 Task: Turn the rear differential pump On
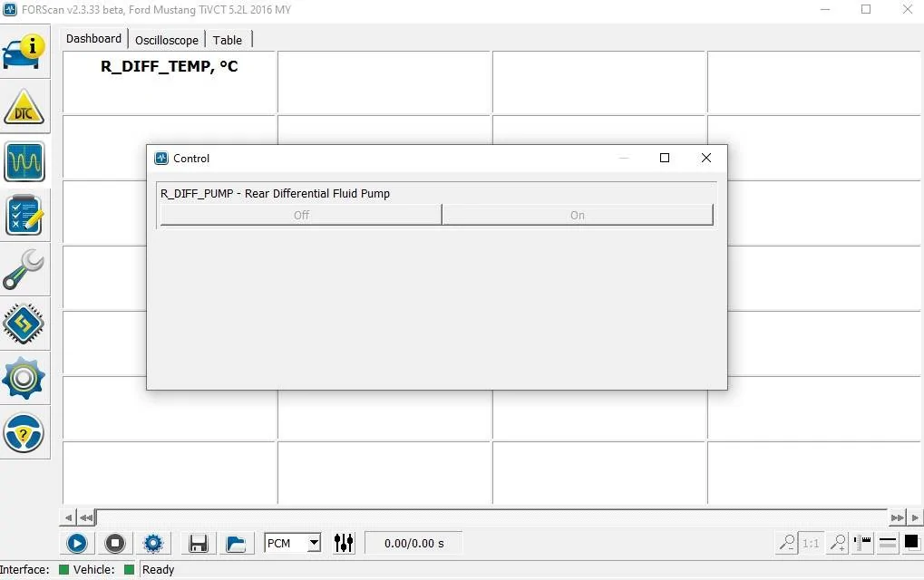(578, 215)
